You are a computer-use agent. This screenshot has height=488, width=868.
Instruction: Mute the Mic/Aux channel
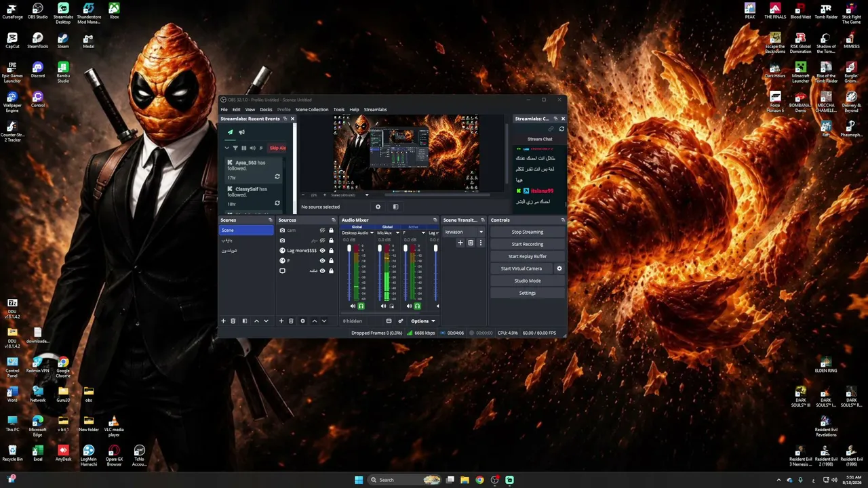click(x=382, y=306)
